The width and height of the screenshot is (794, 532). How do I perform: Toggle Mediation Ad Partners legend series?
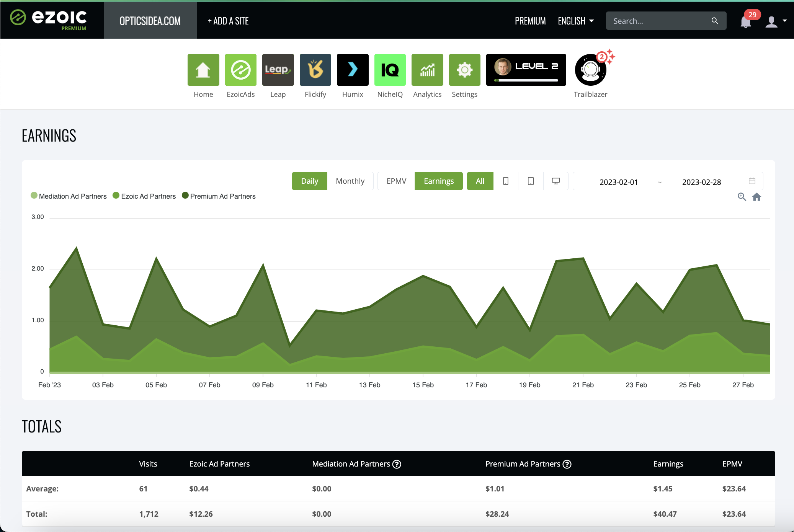[69, 196]
